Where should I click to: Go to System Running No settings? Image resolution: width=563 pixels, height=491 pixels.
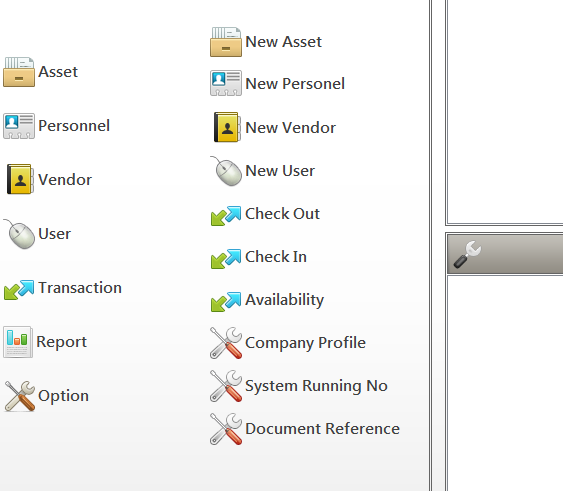coord(316,386)
